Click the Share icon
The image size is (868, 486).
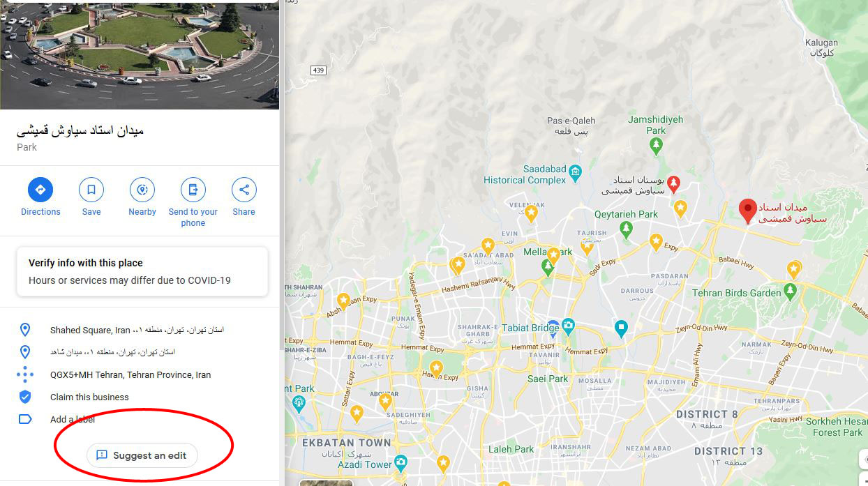coord(244,190)
